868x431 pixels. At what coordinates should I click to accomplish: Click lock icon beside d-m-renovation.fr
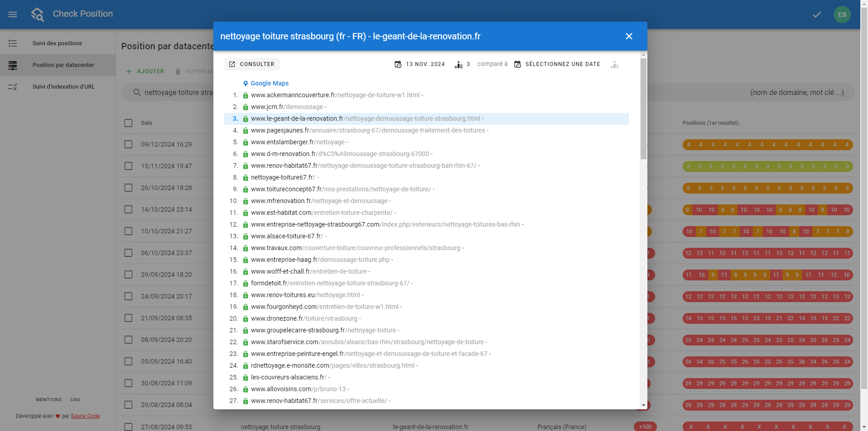[245, 154]
